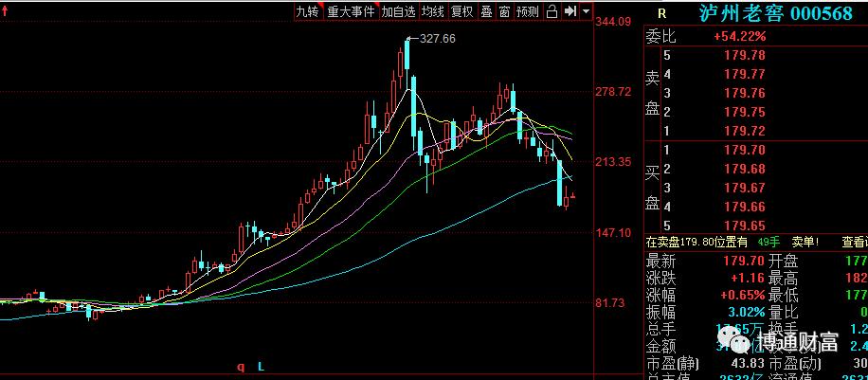The image size is (868, 380).
Task: Click the 最新 price 179.70 in the stats panel
Action: pyautogui.click(x=745, y=261)
